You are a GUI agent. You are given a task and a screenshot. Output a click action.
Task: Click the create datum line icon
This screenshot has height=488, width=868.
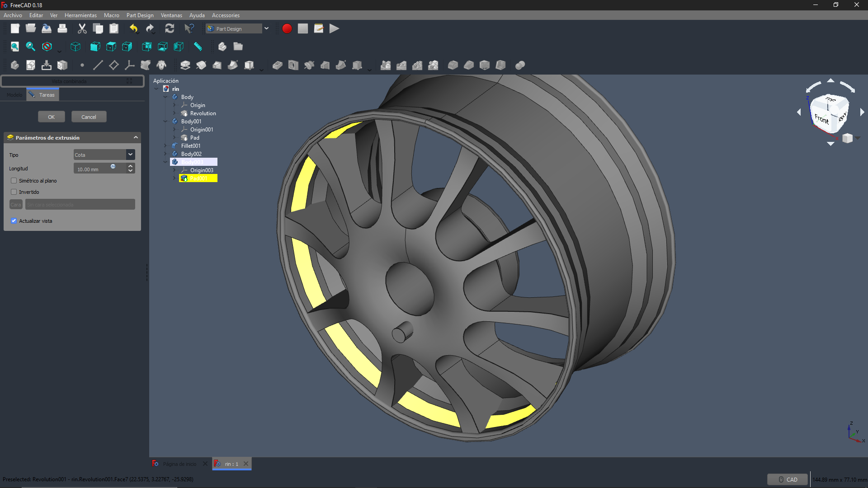[x=98, y=65]
